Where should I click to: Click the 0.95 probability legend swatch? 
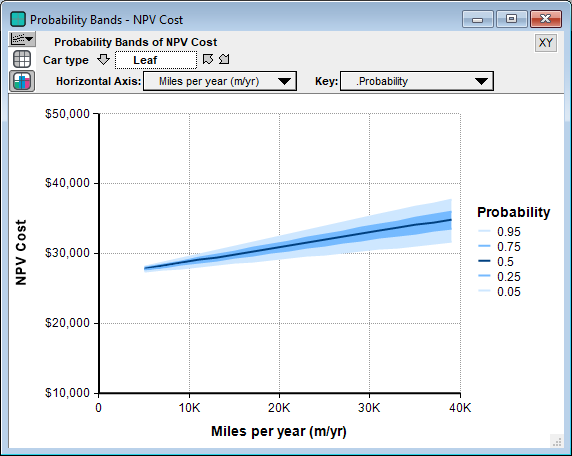coord(484,232)
